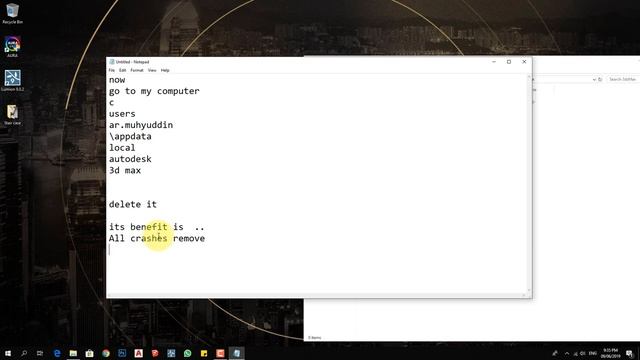The image size is (640, 360).
Task: Open the Notepad View menu
Action: point(152,70)
